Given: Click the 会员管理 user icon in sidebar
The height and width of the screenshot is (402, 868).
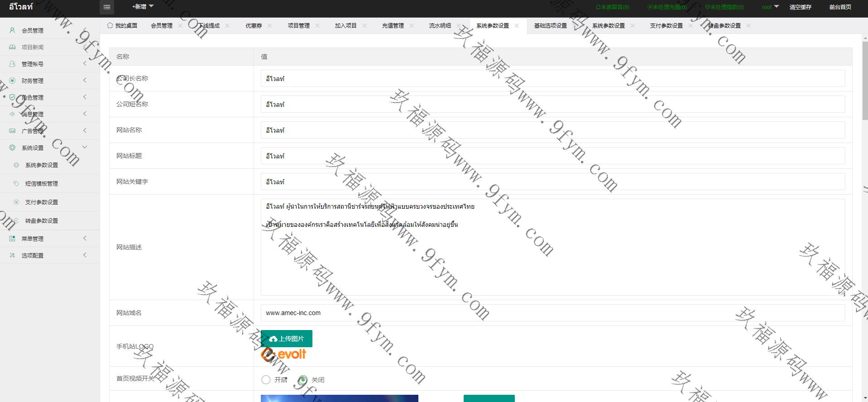Looking at the screenshot, I should (x=12, y=30).
